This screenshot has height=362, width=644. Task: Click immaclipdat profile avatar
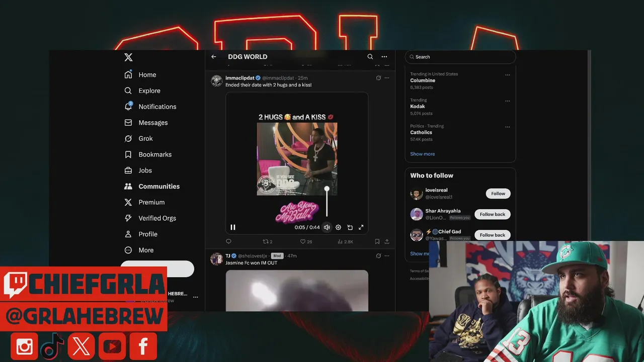click(217, 81)
